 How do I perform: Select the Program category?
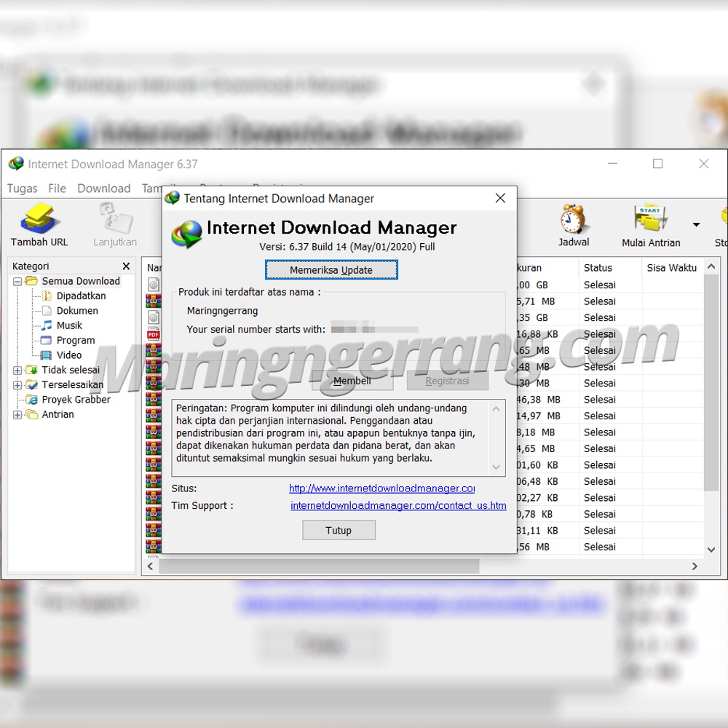pos(76,340)
